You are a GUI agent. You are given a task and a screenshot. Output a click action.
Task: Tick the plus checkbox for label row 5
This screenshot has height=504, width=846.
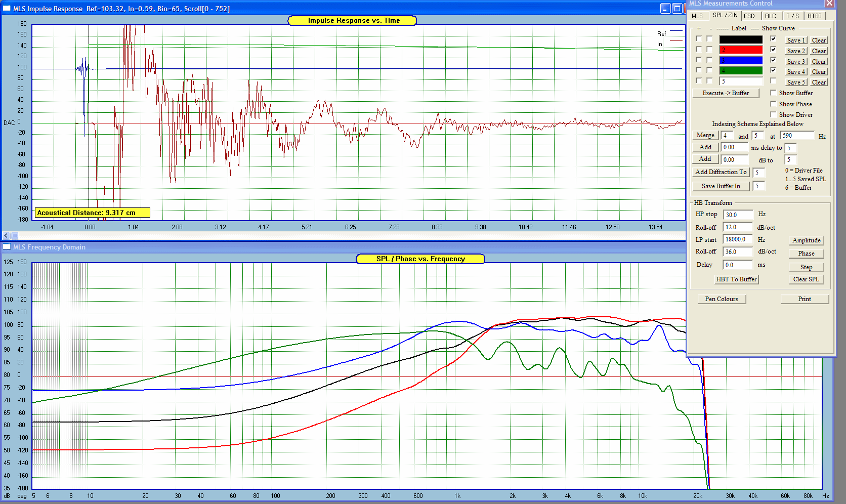[699, 81]
